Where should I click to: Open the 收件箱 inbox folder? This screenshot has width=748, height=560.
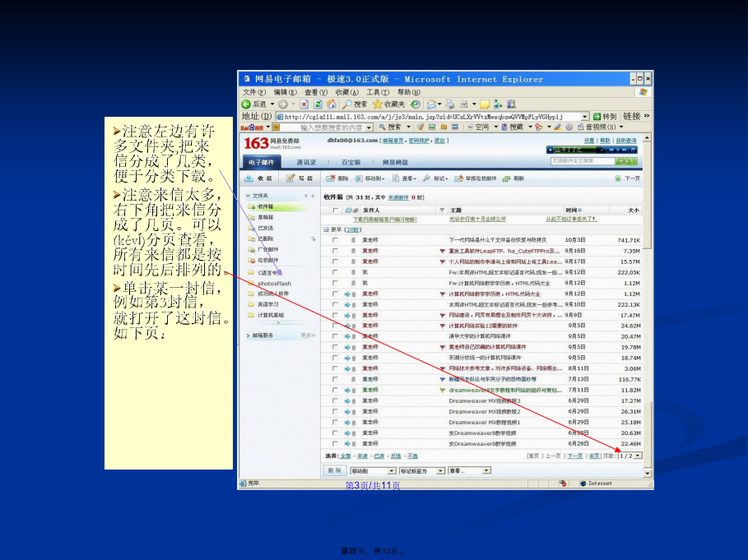[265, 207]
